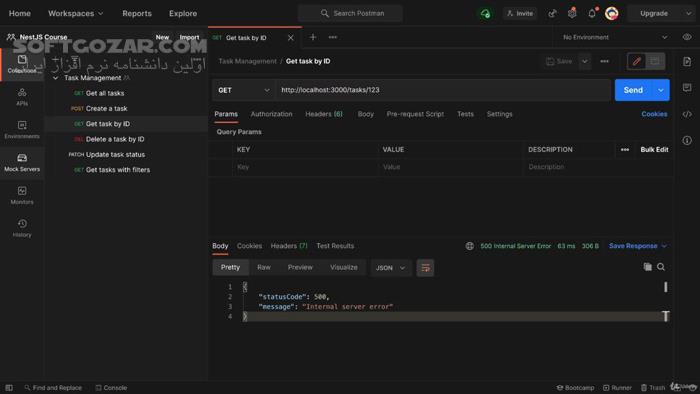Screen dimensions: 700x394
Task: Open request three-dot options beside Save
Action: pyautogui.click(x=604, y=61)
